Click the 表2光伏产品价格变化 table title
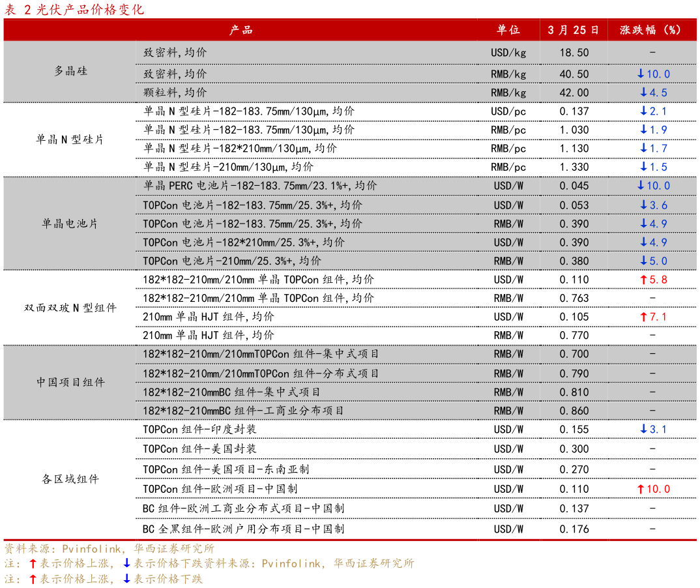Image resolution: width=700 pixels, height=588 pixels. (75, 9)
